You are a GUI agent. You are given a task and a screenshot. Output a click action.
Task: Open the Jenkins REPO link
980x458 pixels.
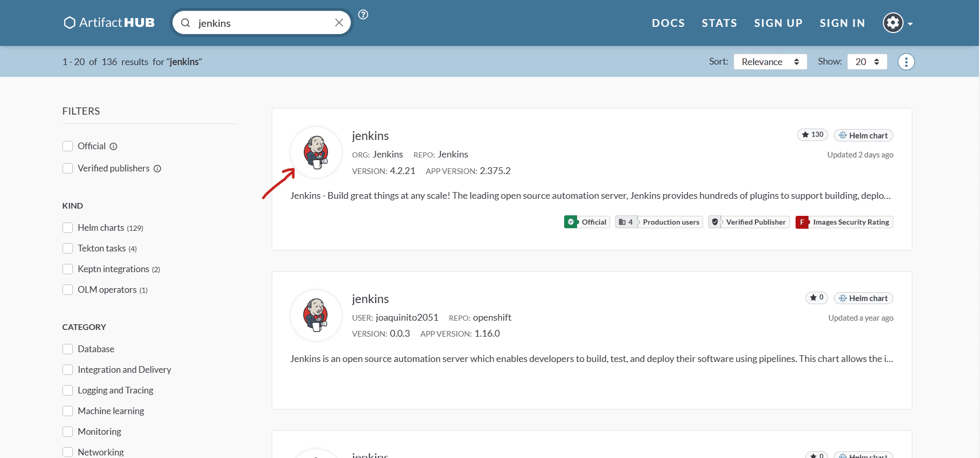[453, 154]
